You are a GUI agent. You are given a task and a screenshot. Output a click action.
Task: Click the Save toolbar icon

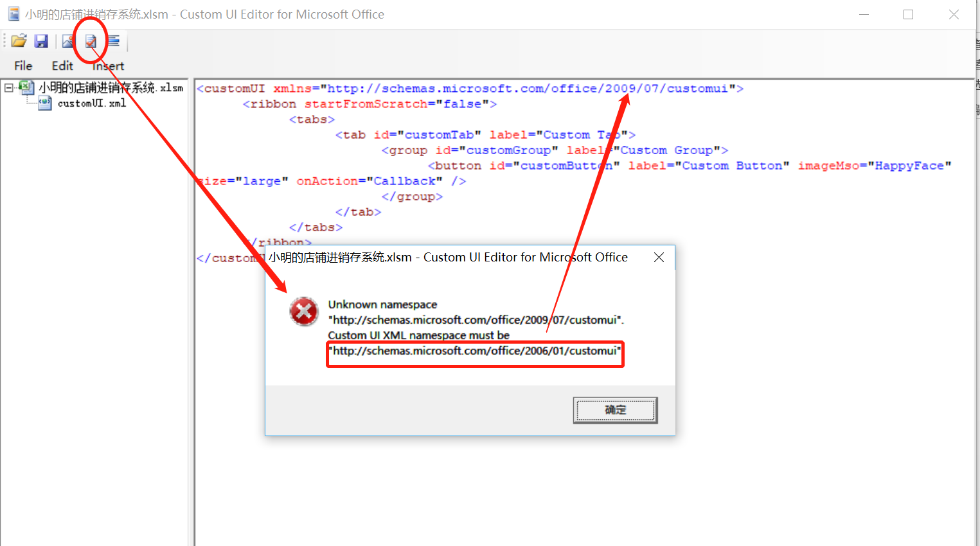[x=41, y=41]
